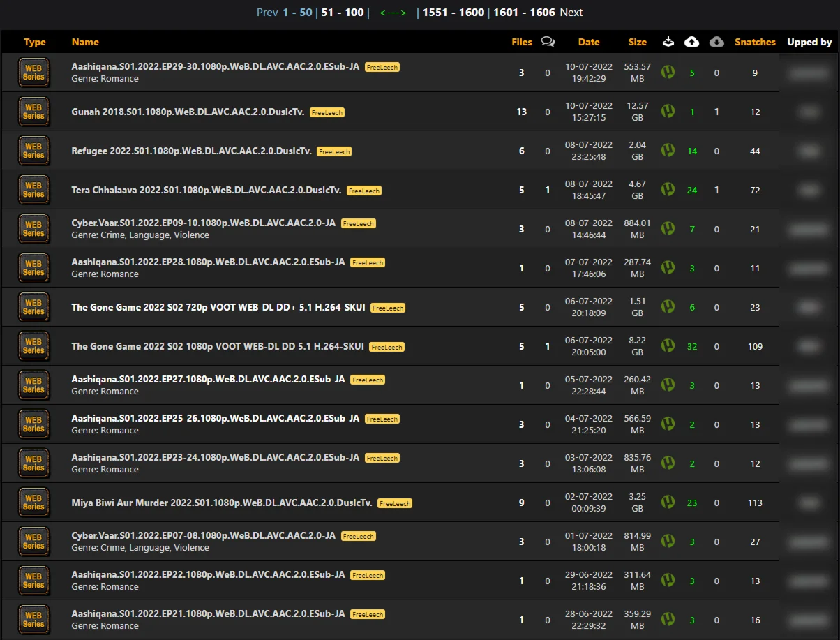Click WEB Series icon for Refugee 2022 row
840x640 pixels.
click(x=33, y=151)
